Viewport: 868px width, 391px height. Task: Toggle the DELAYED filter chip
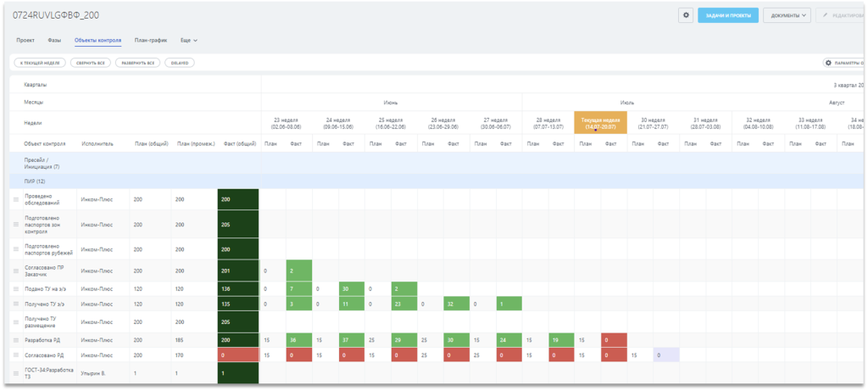(180, 63)
